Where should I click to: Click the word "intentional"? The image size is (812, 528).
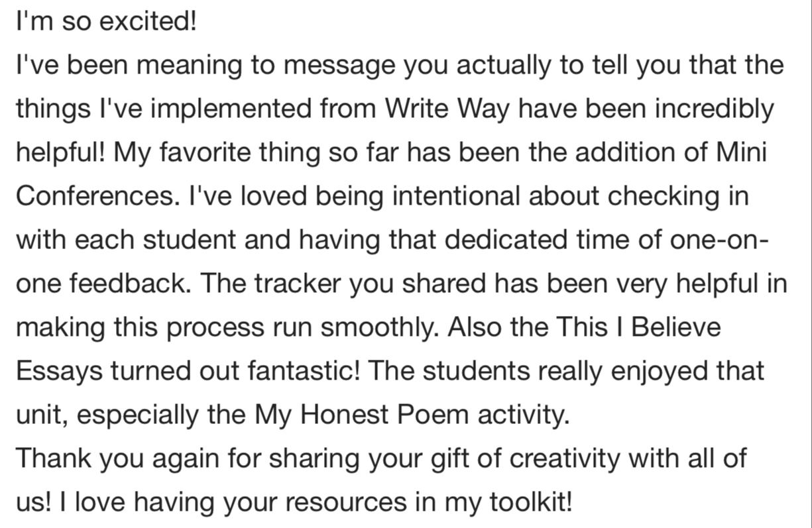click(455, 197)
